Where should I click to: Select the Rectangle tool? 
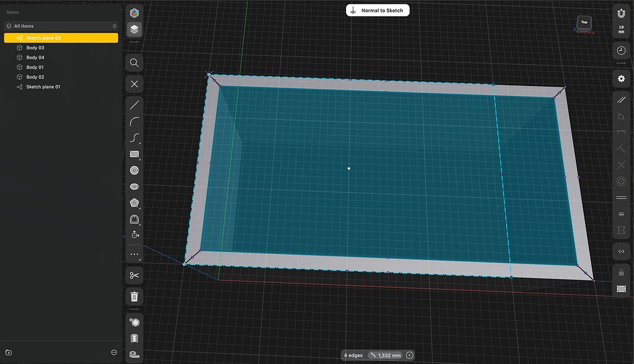click(134, 154)
